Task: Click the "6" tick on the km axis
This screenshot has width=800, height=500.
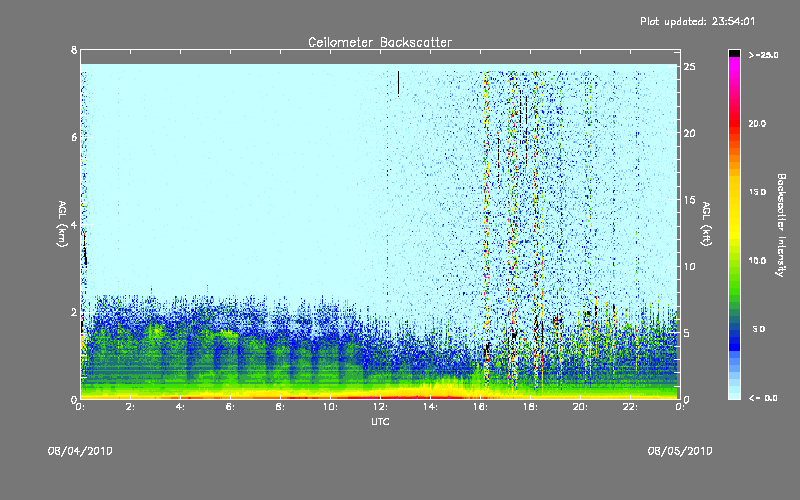Action: pyautogui.click(x=74, y=137)
